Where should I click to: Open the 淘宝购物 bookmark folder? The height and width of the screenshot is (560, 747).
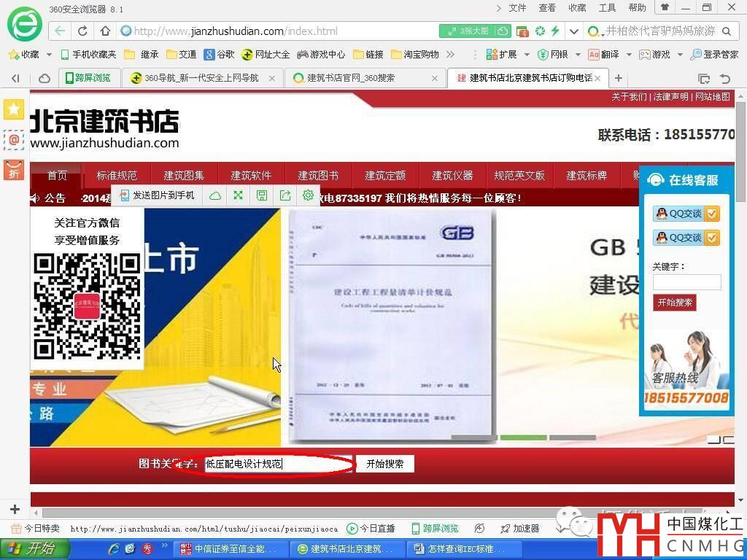click(x=415, y=54)
